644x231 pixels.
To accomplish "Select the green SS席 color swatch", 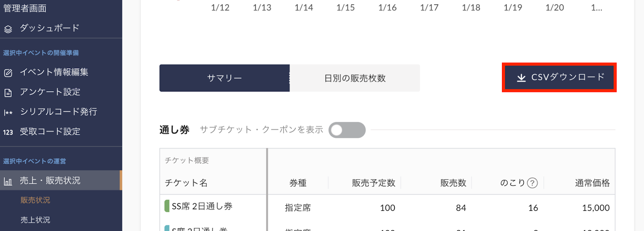I will [167, 206].
